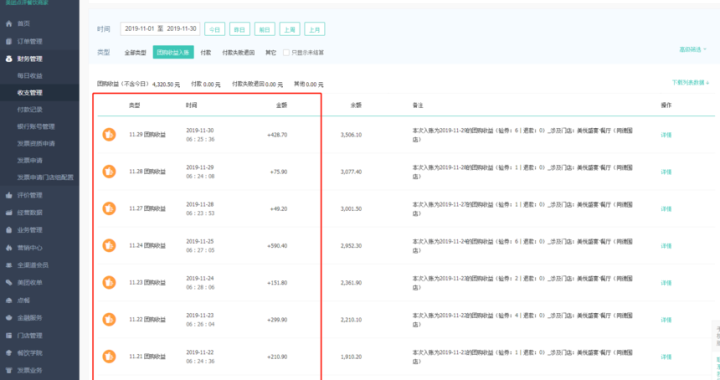Viewport: 720px width, 380px height.
Task: Open 经营数据 via its chart icon
Action: click(x=9, y=212)
